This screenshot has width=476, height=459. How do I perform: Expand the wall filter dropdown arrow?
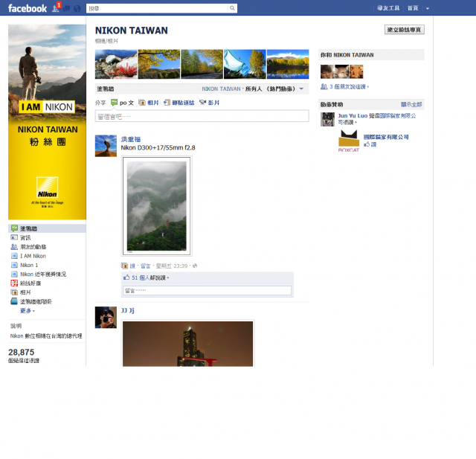(x=301, y=89)
